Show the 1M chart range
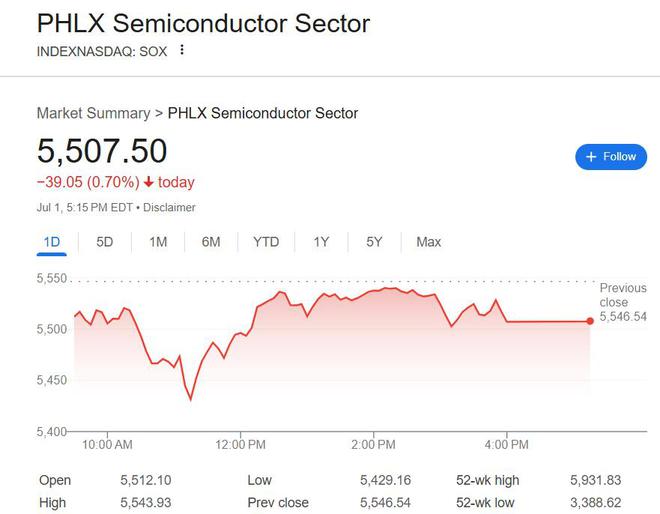Image resolution: width=660 pixels, height=514 pixels. (x=158, y=242)
